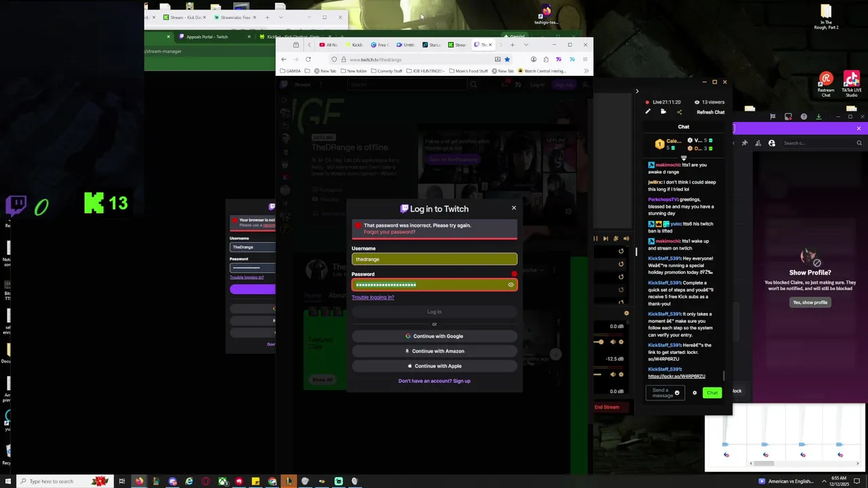This screenshot has width=868, height=488.
Task: Switch to the All Ne… YouTube tab
Action: [329, 45]
